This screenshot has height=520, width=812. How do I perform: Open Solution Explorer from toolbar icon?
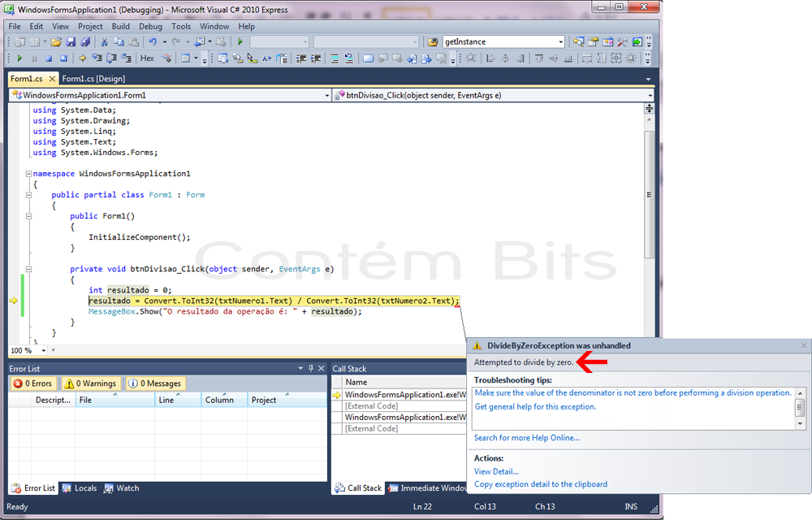578,42
